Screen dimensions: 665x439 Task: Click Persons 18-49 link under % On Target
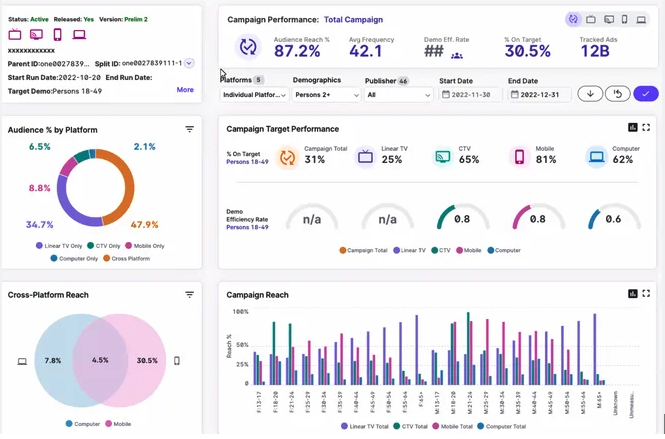[x=247, y=162]
